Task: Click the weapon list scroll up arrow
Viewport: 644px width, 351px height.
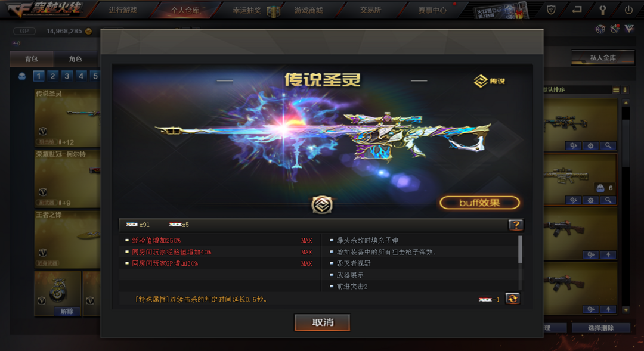Action: tap(626, 102)
